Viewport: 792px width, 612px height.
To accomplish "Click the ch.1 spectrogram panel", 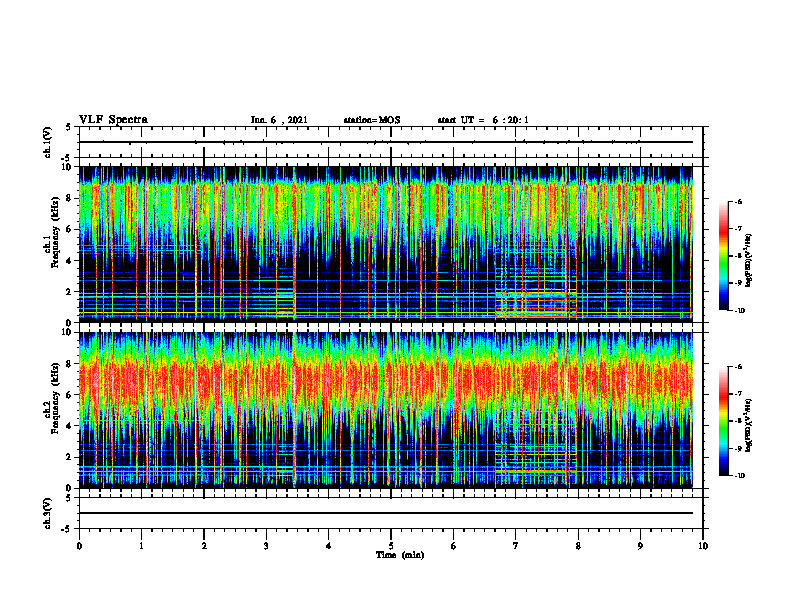I will pos(386,244).
